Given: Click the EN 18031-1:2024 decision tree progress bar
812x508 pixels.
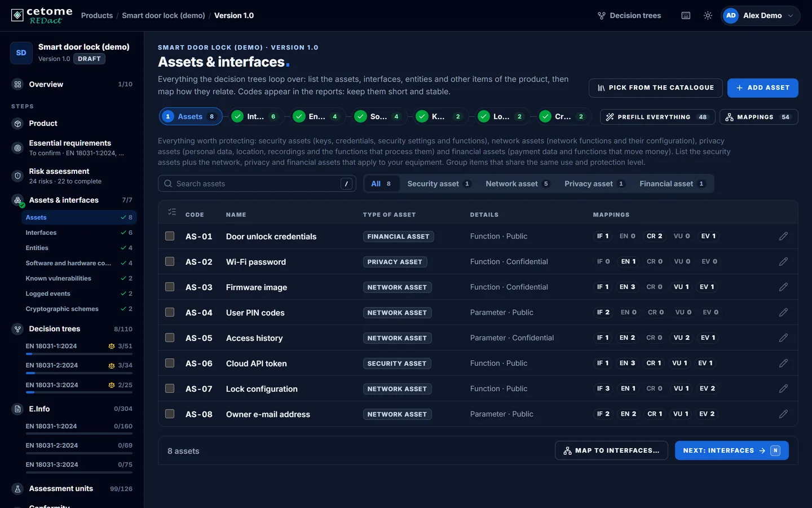Looking at the screenshot, I should click(x=79, y=354).
